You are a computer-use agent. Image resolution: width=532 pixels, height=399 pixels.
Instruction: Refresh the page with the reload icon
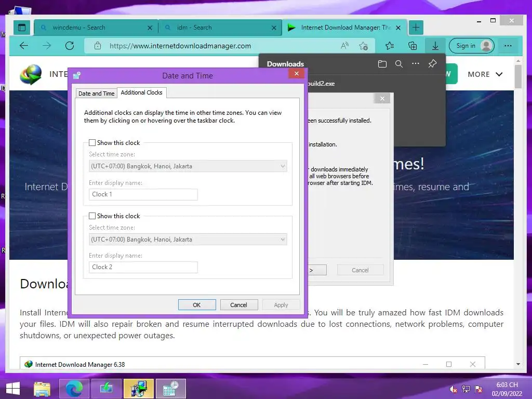coord(70,46)
